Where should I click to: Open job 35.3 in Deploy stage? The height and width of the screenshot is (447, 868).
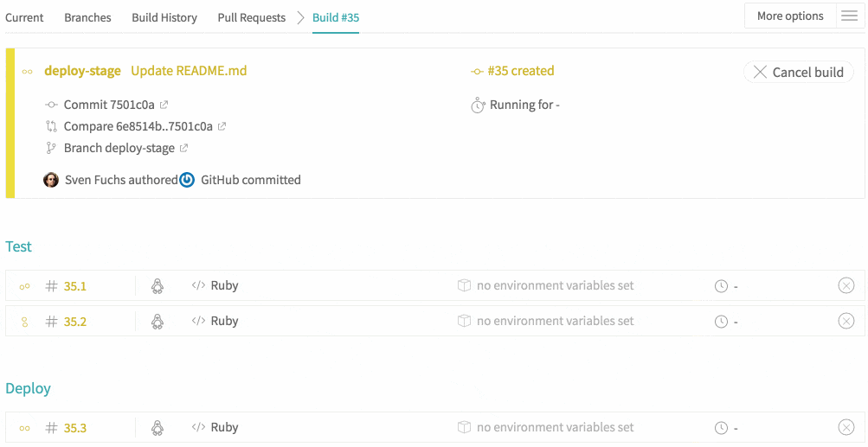coord(74,428)
